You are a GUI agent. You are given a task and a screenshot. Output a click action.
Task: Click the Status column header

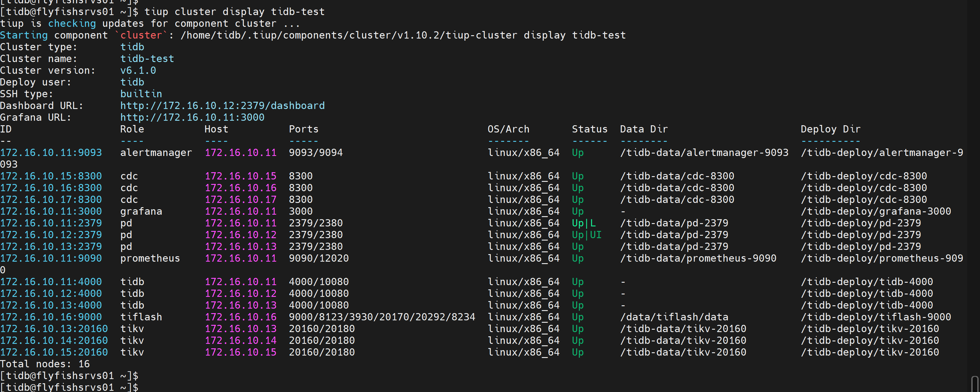point(590,129)
